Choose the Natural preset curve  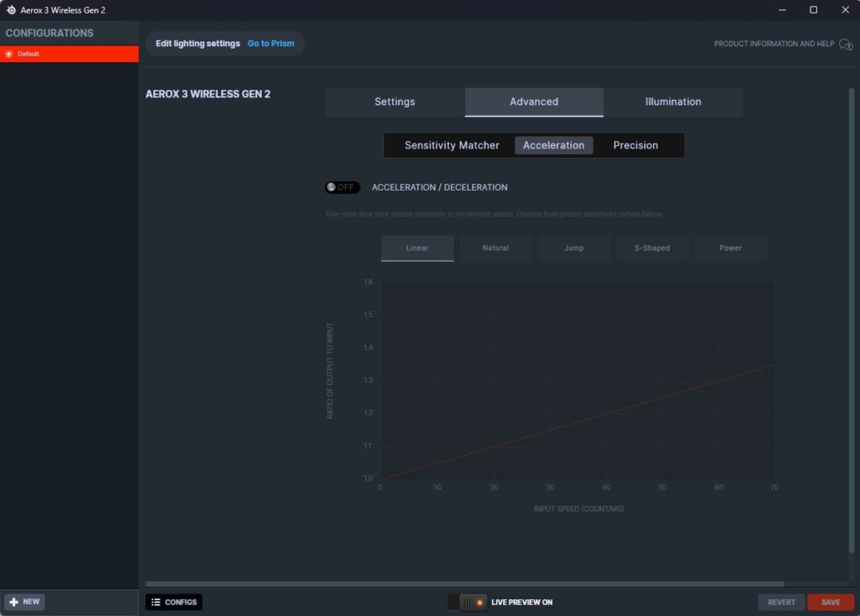coord(496,248)
